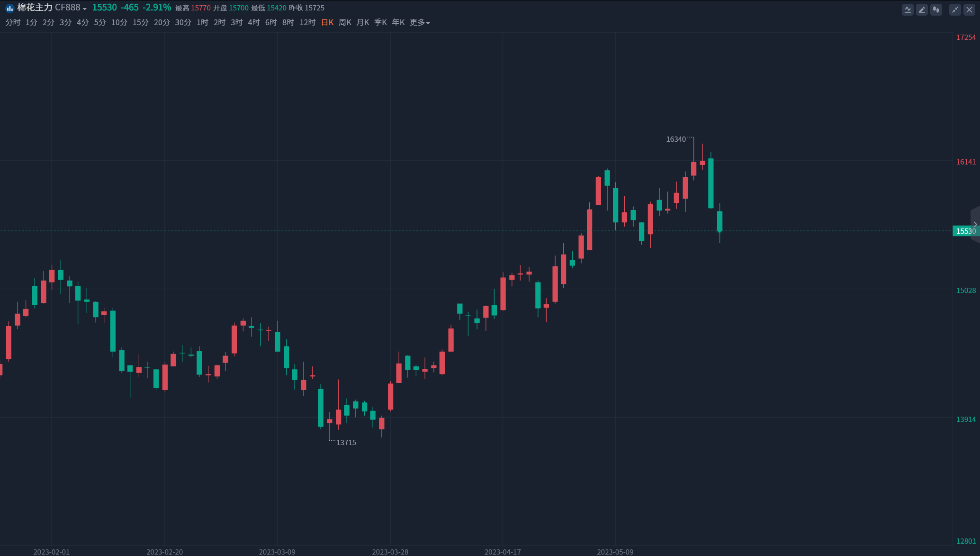Screen dimensions: 980x556
Task: Select the 2分 timeframe
Action: [48, 22]
